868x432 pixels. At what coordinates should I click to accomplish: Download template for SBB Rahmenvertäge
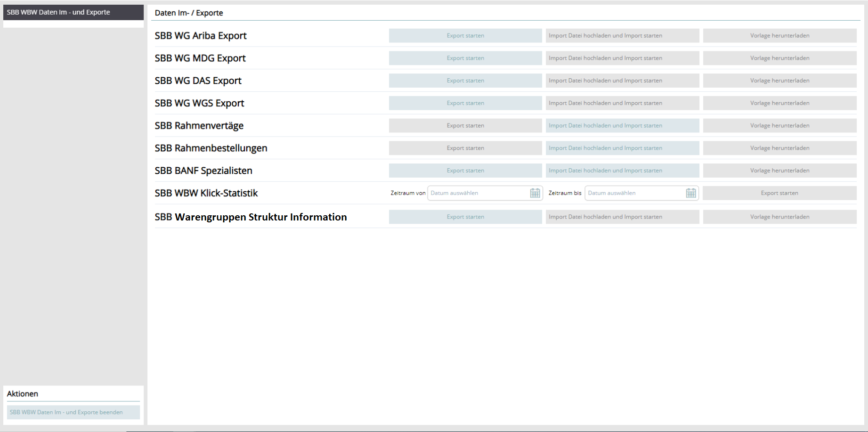pyautogui.click(x=779, y=126)
